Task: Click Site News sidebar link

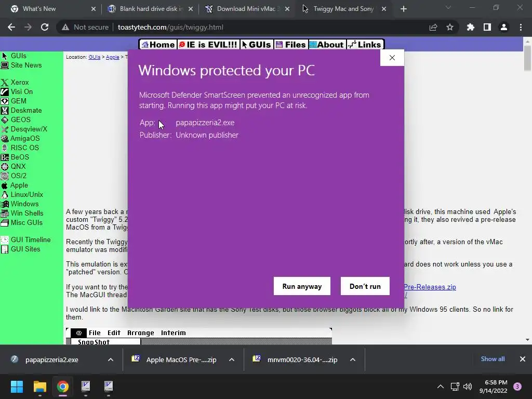Action: pyautogui.click(x=26, y=65)
